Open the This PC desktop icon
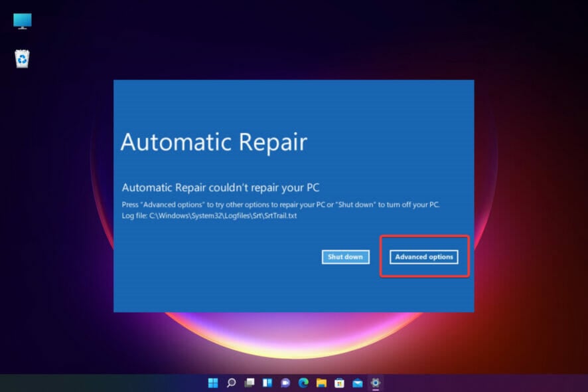This screenshot has width=588, height=392. coord(23,21)
